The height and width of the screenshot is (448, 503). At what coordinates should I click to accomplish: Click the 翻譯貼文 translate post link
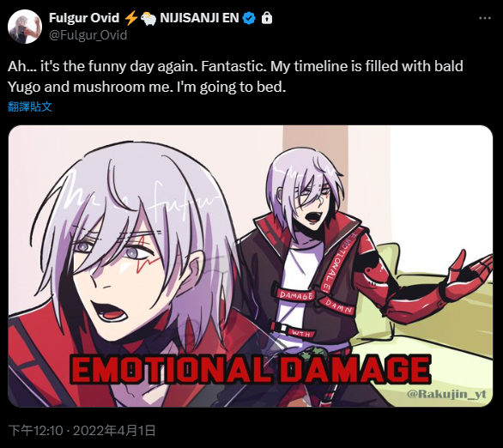pyautogui.click(x=30, y=106)
